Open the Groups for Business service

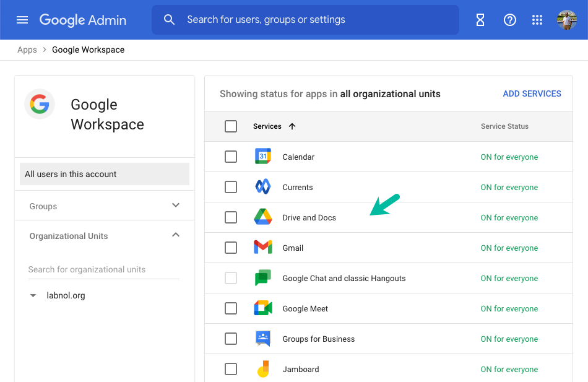(318, 339)
